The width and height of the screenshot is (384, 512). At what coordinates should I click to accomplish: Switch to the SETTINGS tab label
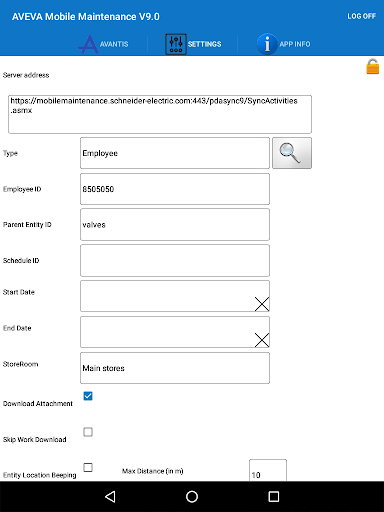[x=204, y=44]
